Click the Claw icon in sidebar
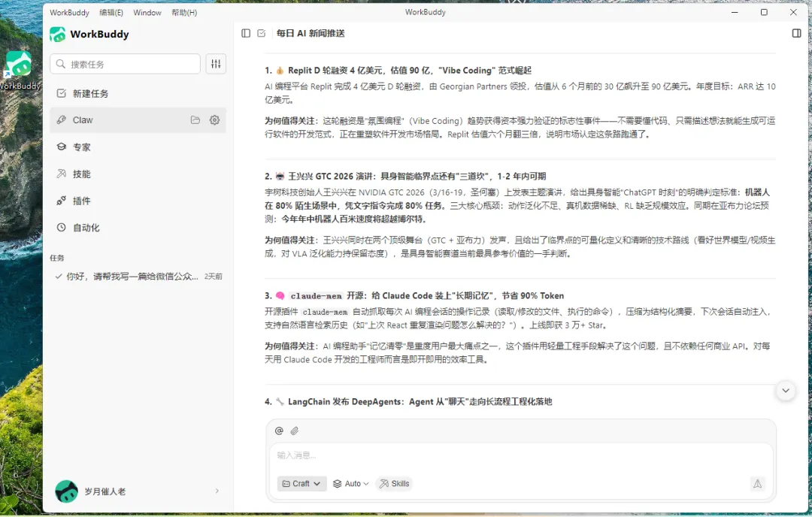The width and height of the screenshot is (812, 517). (x=61, y=120)
